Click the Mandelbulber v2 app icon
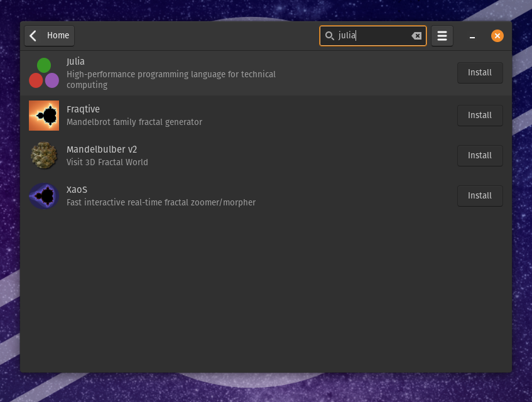The width and height of the screenshot is (532, 402). tap(44, 156)
